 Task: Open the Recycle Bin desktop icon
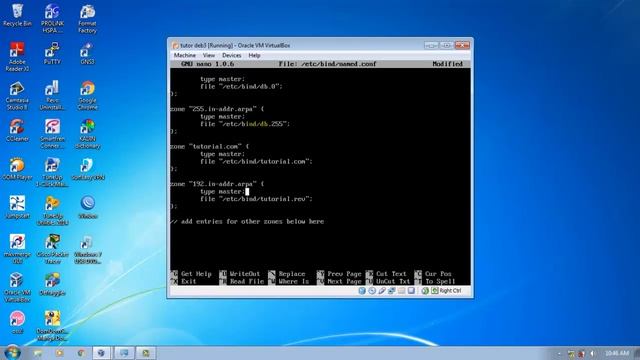click(17, 15)
